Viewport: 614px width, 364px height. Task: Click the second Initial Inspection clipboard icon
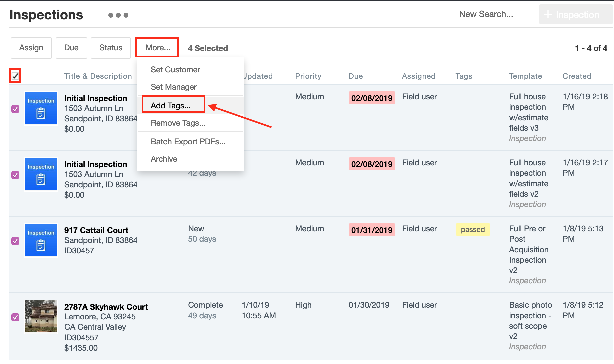41,174
